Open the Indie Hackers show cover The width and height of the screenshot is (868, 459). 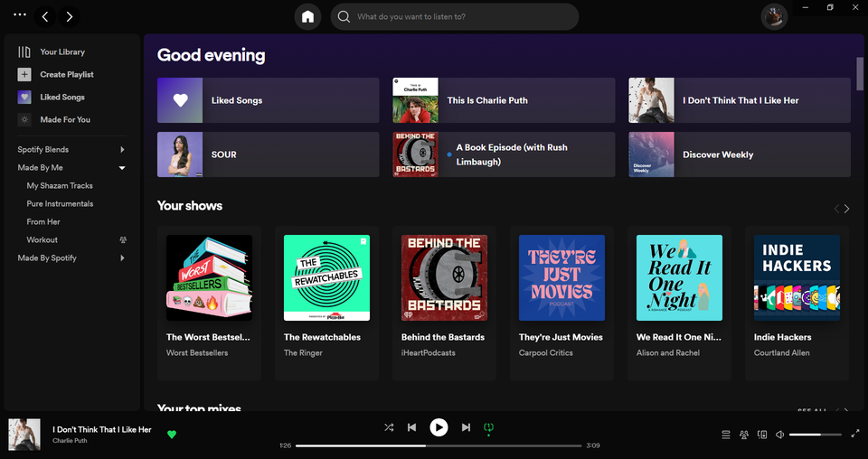pyautogui.click(x=797, y=277)
